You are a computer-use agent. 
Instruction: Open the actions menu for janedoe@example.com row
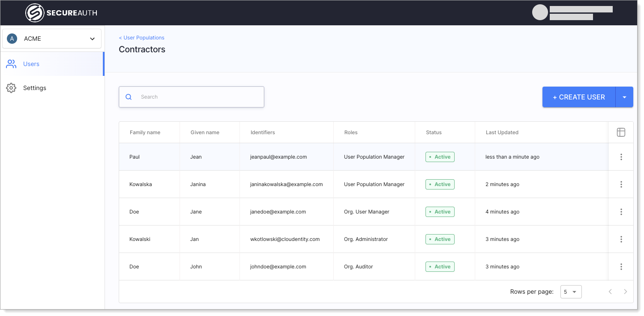tap(621, 212)
